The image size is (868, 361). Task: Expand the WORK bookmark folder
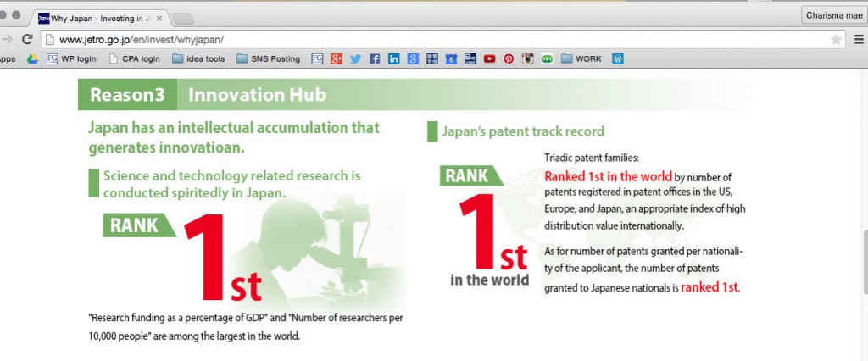point(581,58)
